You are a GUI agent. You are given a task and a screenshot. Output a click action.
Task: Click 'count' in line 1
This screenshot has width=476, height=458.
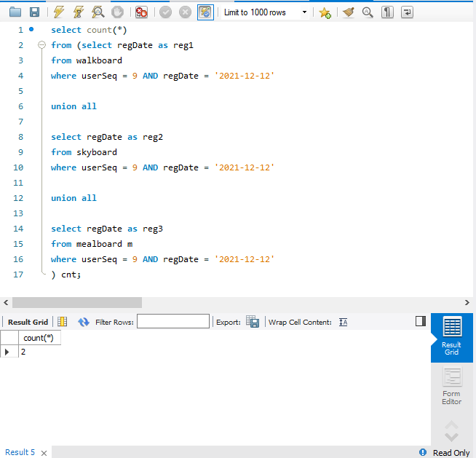(99, 30)
